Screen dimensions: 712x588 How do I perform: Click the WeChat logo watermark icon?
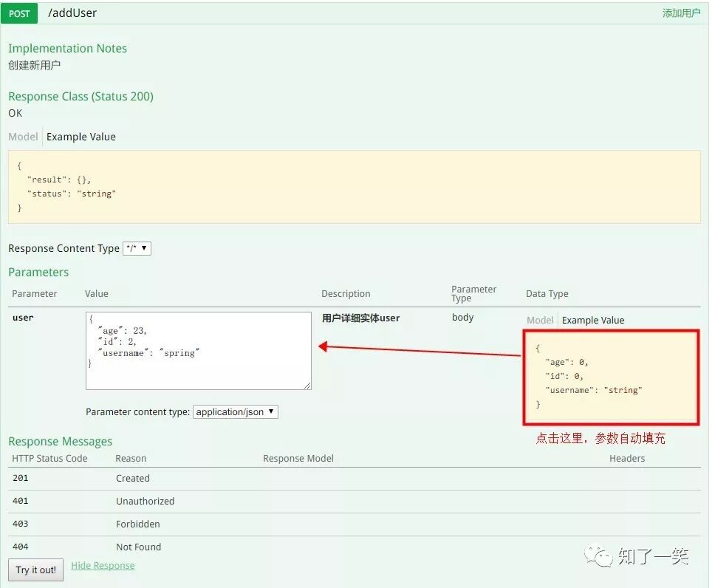(598, 555)
